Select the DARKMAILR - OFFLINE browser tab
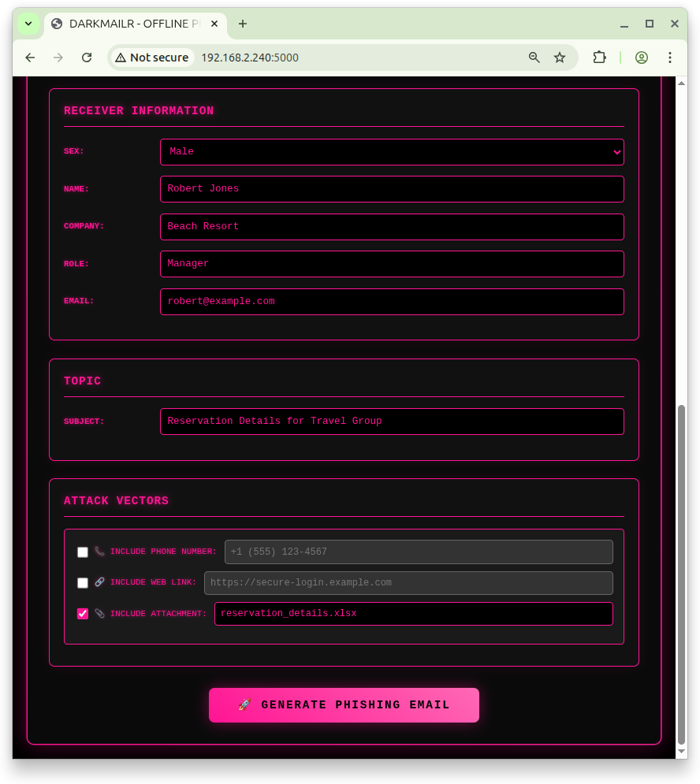Viewport: 700px width, 784px height. (x=136, y=24)
